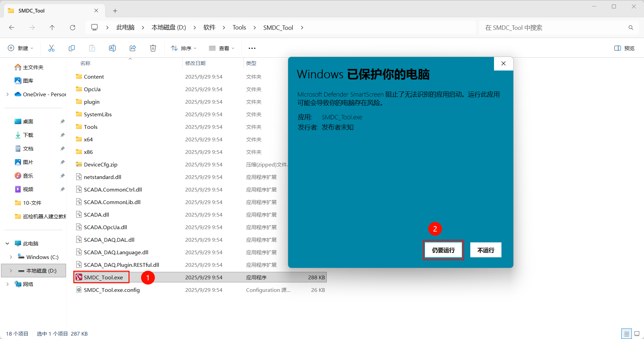Open the 排序 sort dropdown
644x339 pixels.
point(184,48)
